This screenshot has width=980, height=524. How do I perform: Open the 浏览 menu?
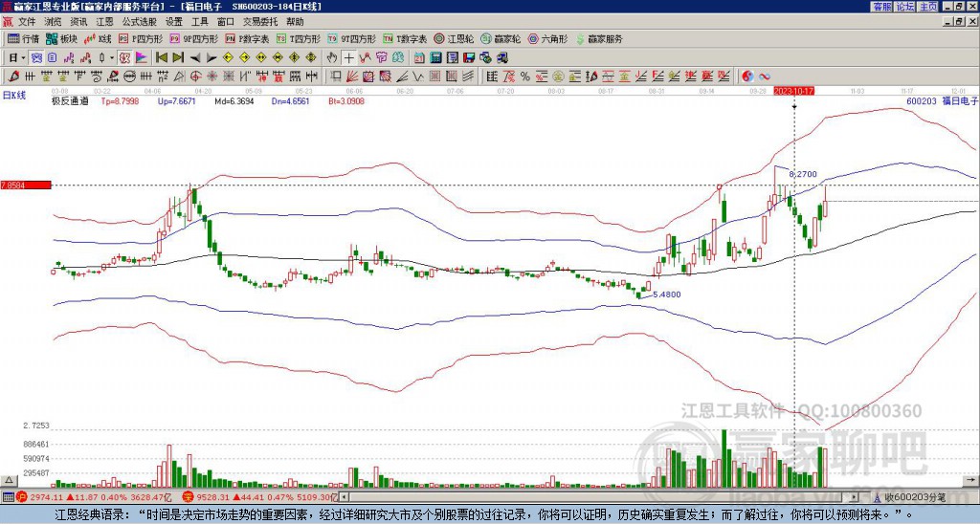point(54,22)
